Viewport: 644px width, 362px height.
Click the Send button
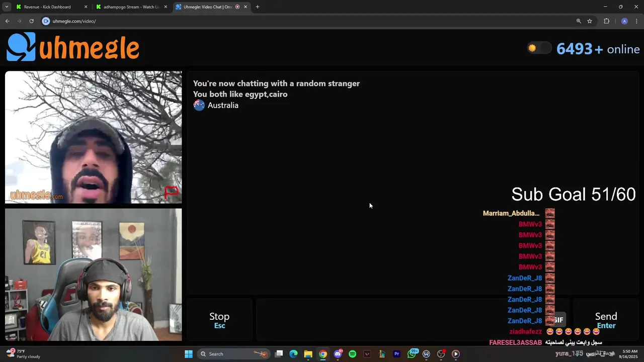pos(606,320)
